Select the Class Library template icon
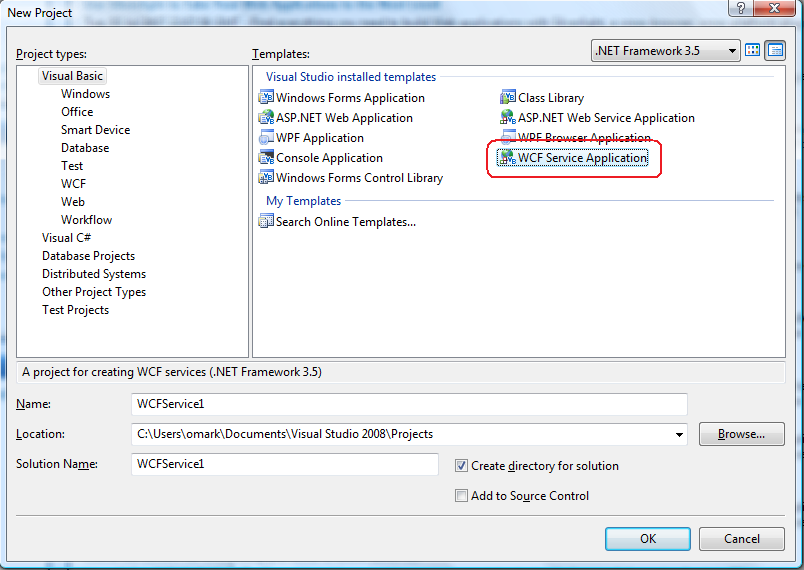 [x=508, y=98]
